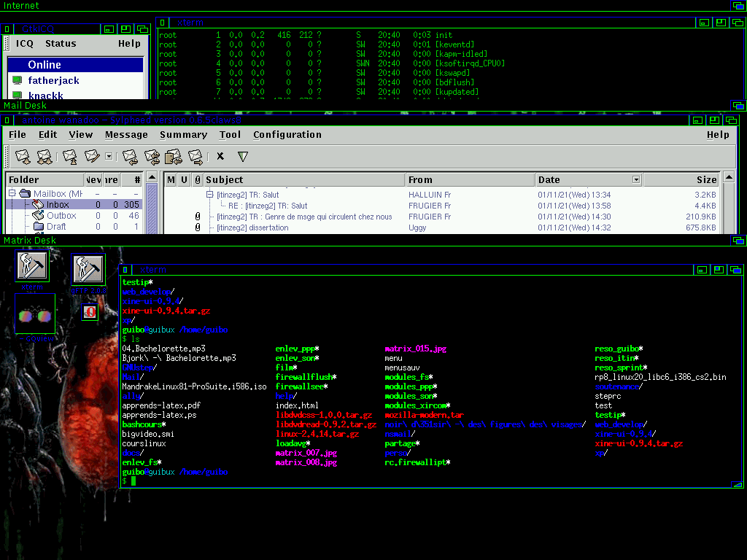Click the message list scrollbar up arrow
The height and width of the screenshot is (560, 747).
(729, 177)
